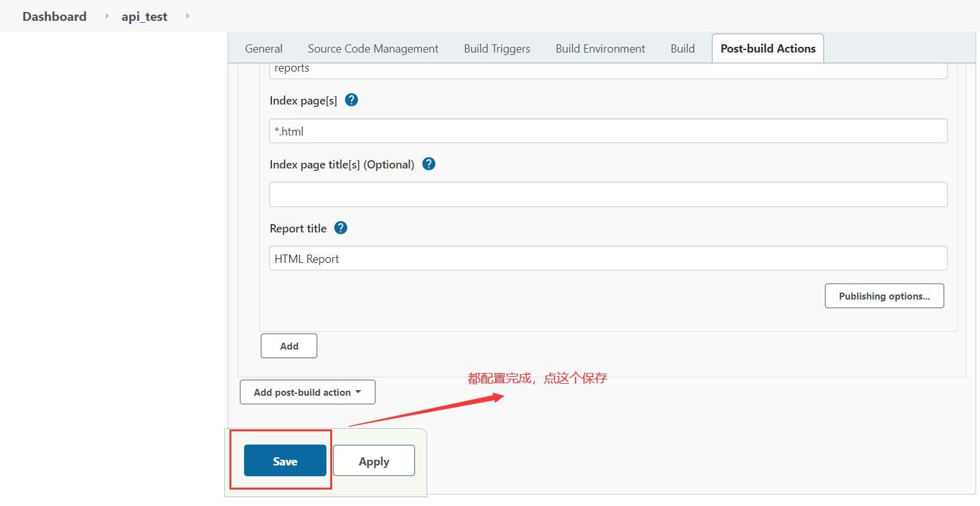980x506 pixels.
Task: Select the Build Triggers tab
Action: coord(497,49)
